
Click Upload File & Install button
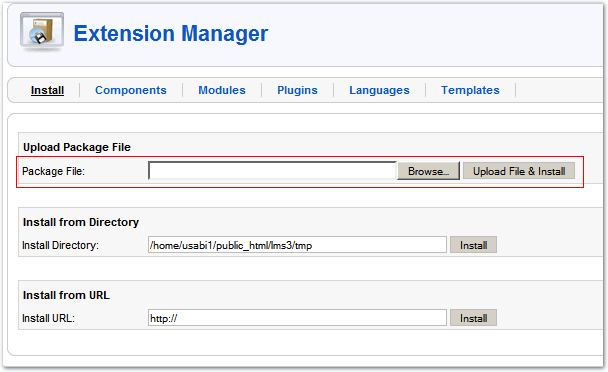click(x=519, y=171)
